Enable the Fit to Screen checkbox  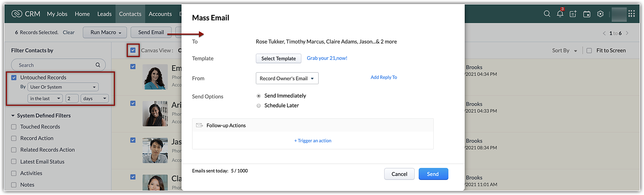point(589,51)
